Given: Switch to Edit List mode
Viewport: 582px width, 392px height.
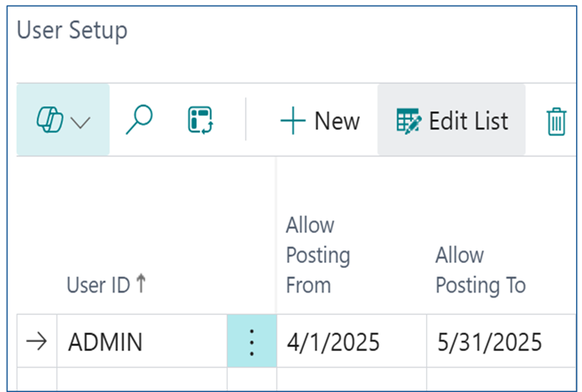Looking at the screenshot, I should [x=451, y=120].
